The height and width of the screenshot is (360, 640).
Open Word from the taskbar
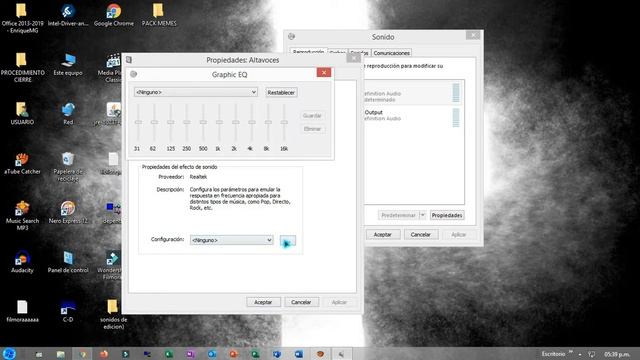click(298, 354)
